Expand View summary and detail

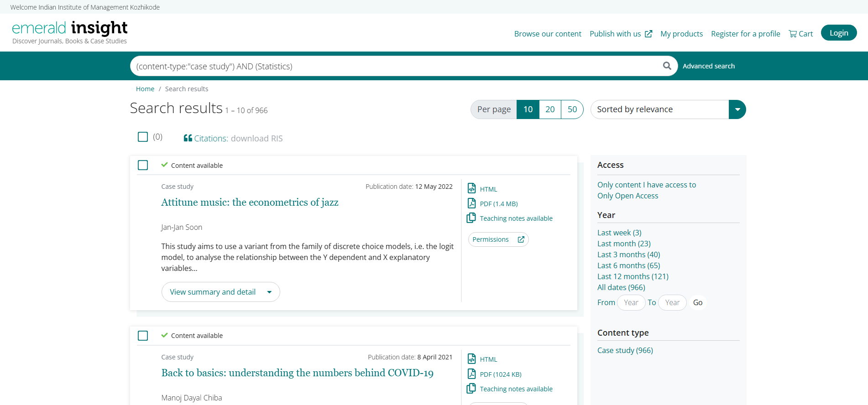pyautogui.click(x=220, y=292)
